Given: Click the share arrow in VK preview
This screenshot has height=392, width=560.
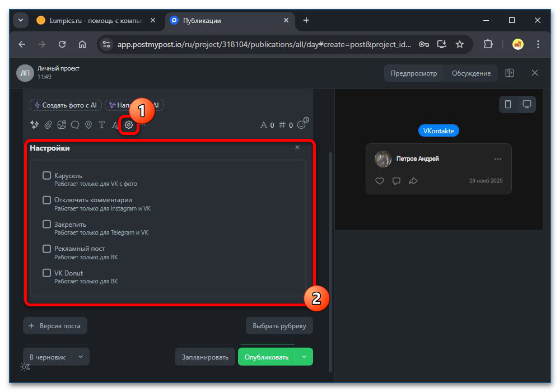Looking at the screenshot, I should click(x=413, y=181).
